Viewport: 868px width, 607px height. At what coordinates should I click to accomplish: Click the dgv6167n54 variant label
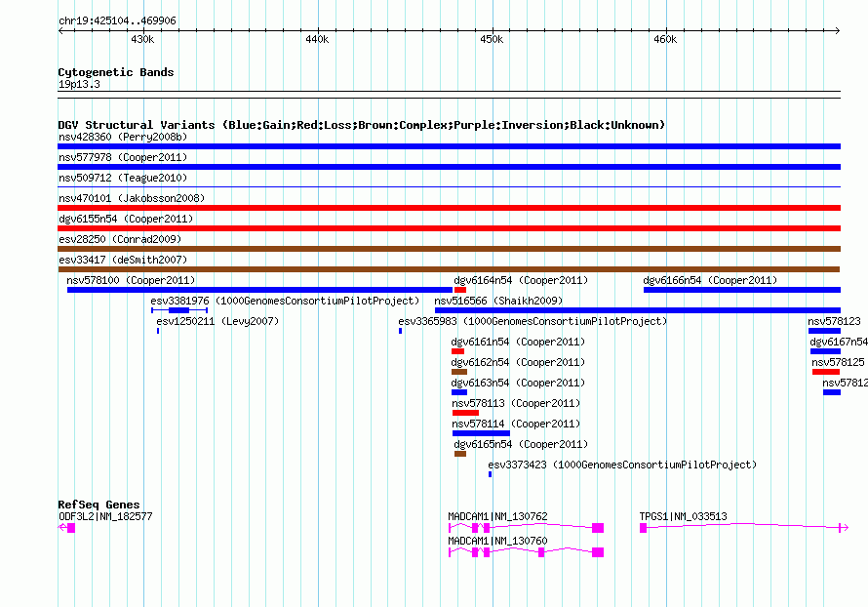pyautogui.click(x=839, y=342)
